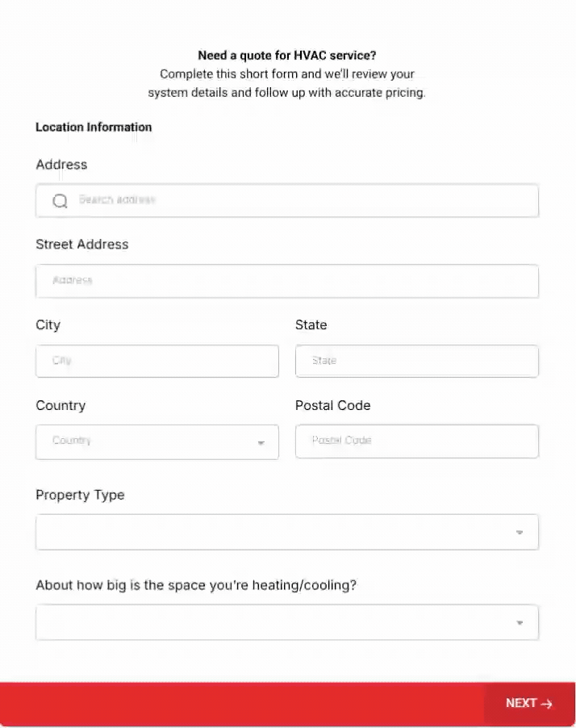Image resolution: width=576 pixels, height=728 pixels.
Task: Click the "About how big is the space" question label
Action: click(x=196, y=585)
